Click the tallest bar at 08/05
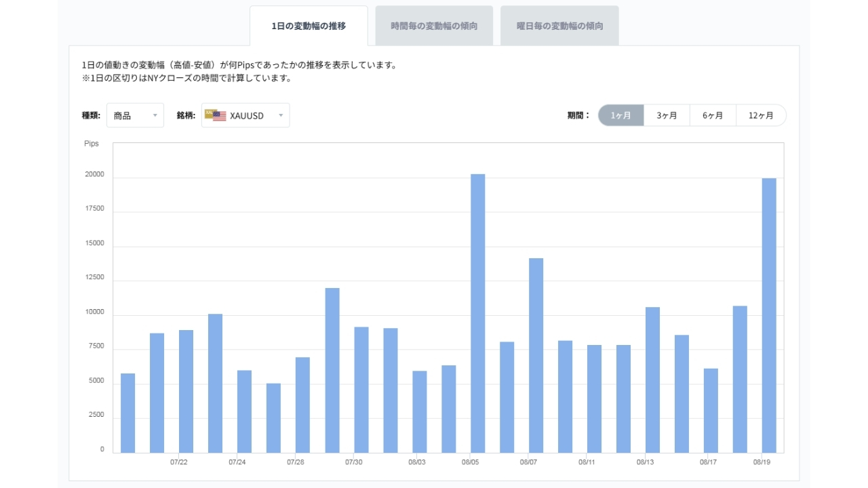This screenshot has width=868, height=488. pos(478,313)
